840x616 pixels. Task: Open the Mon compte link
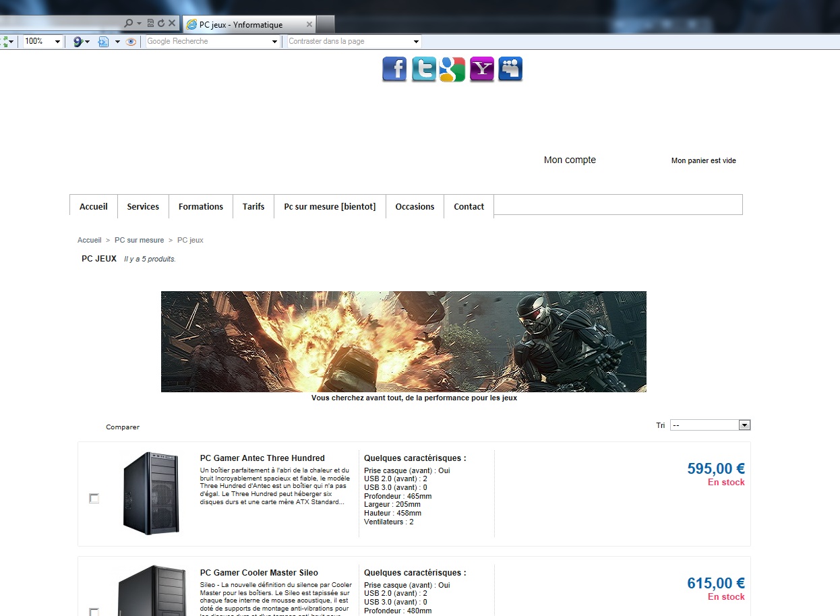pyautogui.click(x=570, y=160)
